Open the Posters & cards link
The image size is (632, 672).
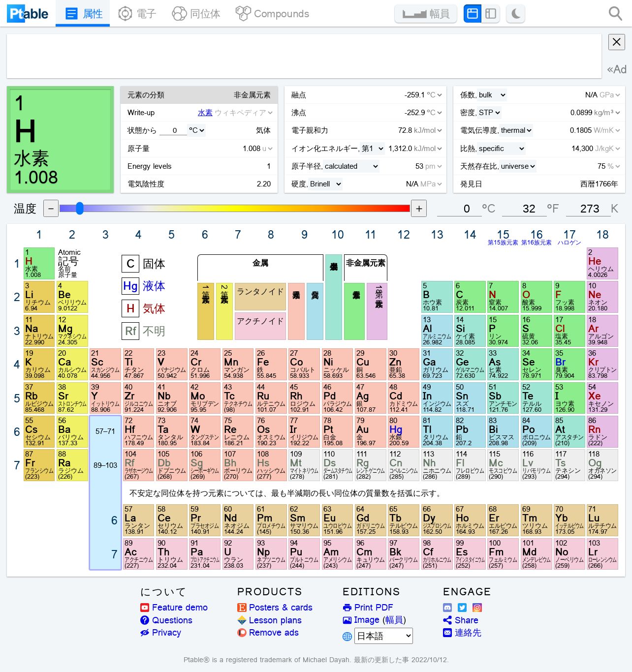tap(275, 608)
